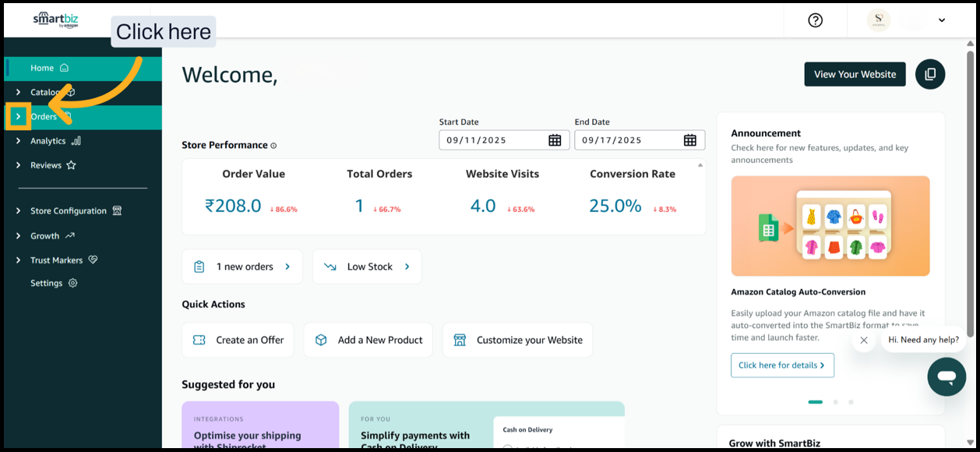Viewport: 980px width, 452px height.
Task: Click the Store Performance info icon
Action: coord(273,146)
